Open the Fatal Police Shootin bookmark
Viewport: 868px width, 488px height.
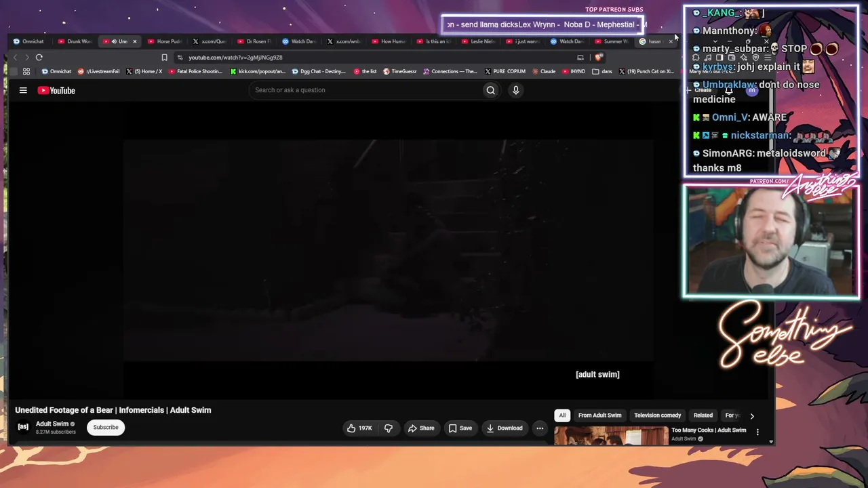pos(195,71)
